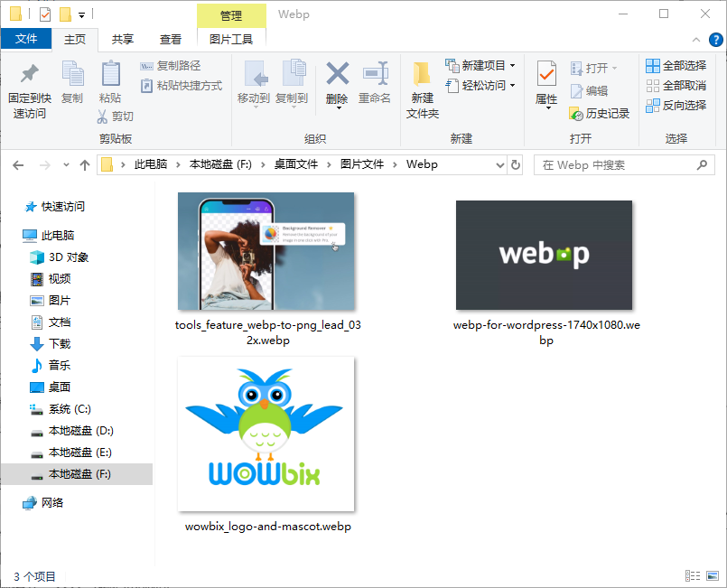
Task: Open Network (网络) in sidebar
Action: (43, 503)
